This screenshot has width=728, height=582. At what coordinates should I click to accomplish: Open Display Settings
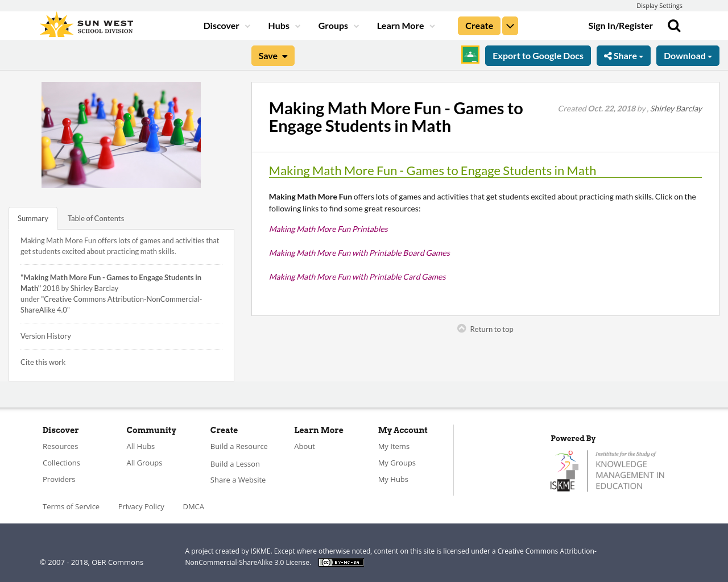click(659, 5)
